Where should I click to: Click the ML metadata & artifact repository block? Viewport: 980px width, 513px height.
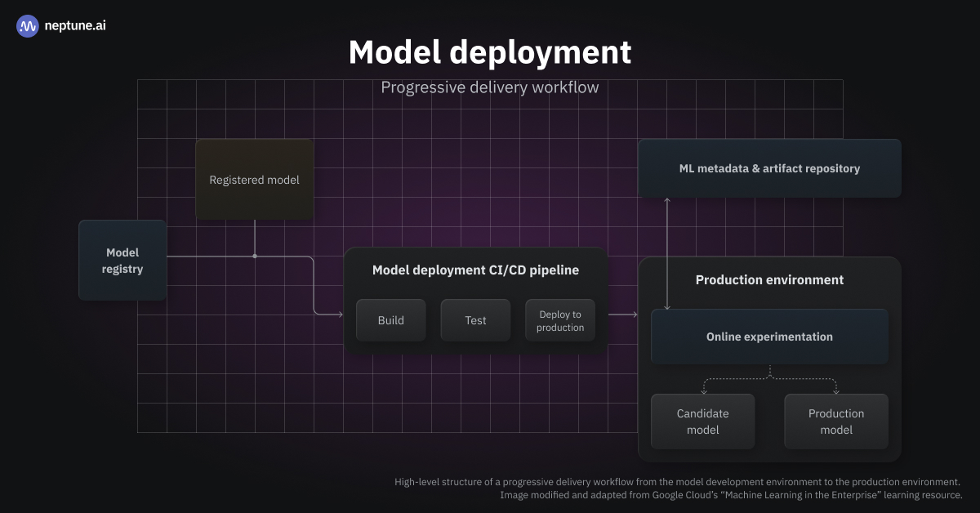point(768,168)
